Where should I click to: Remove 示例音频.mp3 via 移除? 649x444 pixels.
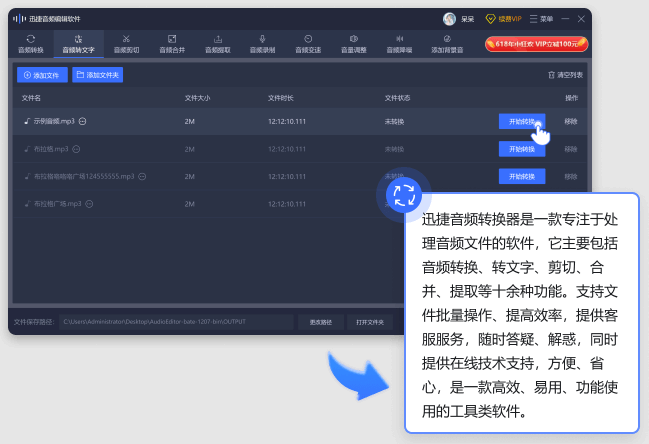pyautogui.click(x=571, y=121)
